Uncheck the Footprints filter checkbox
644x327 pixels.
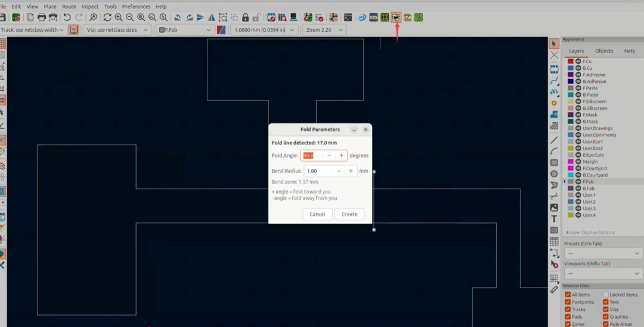pos(568,302)
